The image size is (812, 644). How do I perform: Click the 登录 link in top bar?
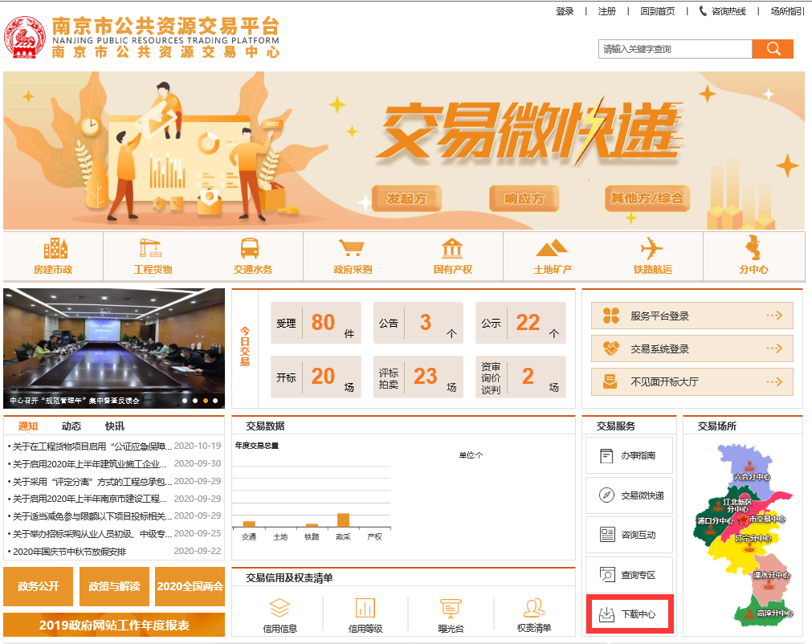click(x=565, y=11)
